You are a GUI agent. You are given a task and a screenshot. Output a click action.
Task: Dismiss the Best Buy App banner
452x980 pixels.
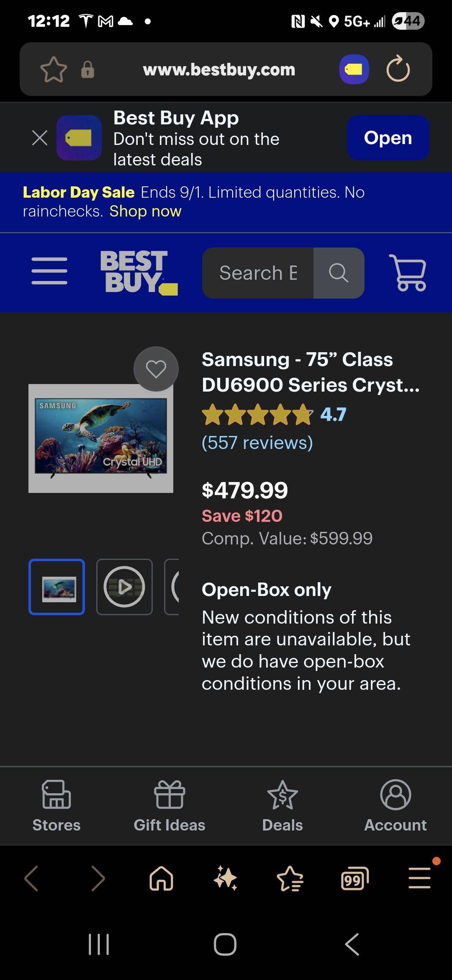(40, 138)
